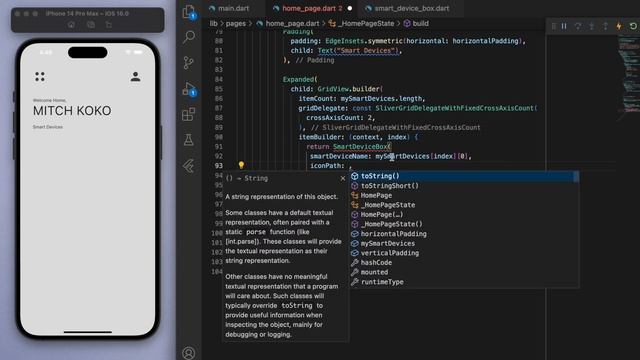
Task: Click the autocomplete list scrollbar
Action: click(x=576, y=177)
